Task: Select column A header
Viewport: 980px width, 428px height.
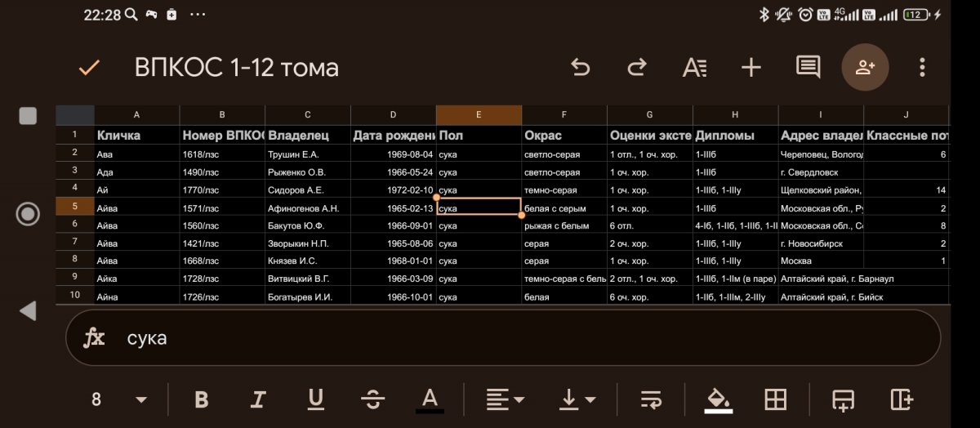Action: (x=136, y=115)
